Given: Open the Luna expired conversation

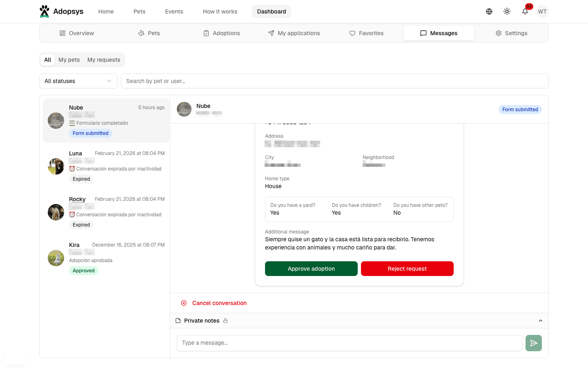Looking at the screenshot, I should pyautogui.click(x=106, y=166).
